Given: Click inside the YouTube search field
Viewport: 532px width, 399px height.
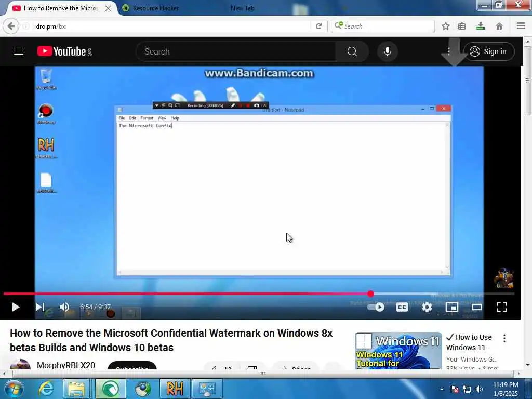Looking at the screenshot, I should tap(236, 51).
